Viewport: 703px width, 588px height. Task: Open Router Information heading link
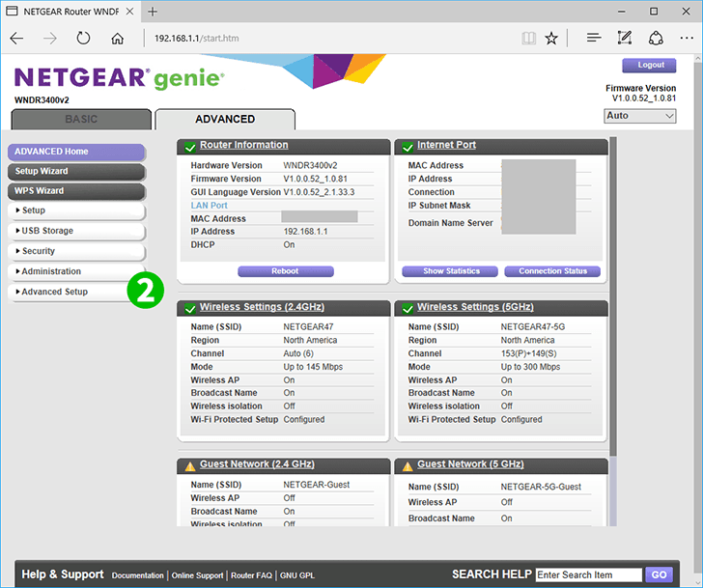[244, 145]
